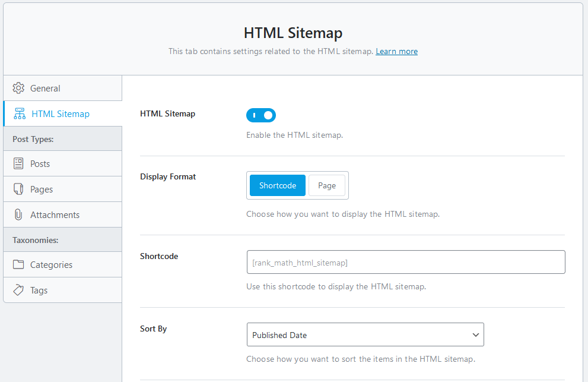
Task: Click the Attachments paperclip icon
Action: 18,214
